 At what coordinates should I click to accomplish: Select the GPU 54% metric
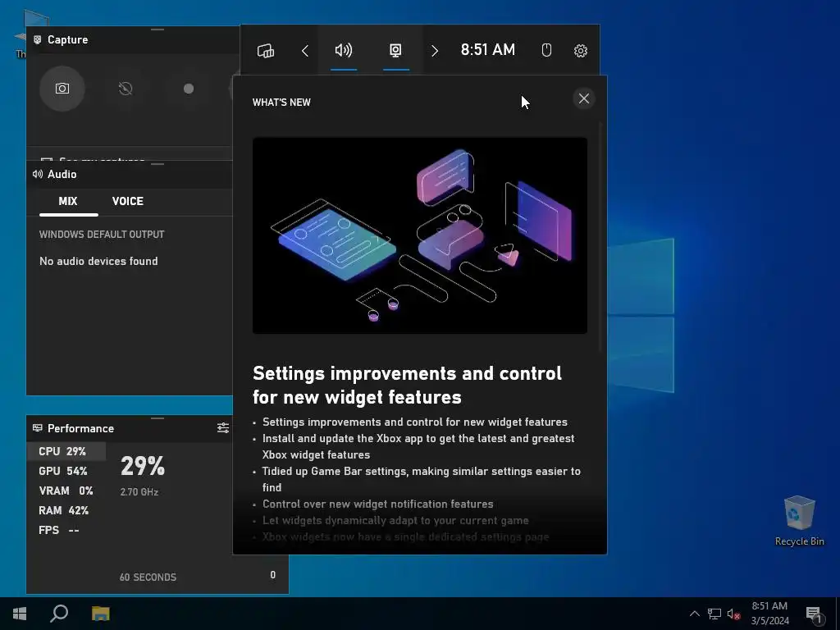tap(66, 471)
